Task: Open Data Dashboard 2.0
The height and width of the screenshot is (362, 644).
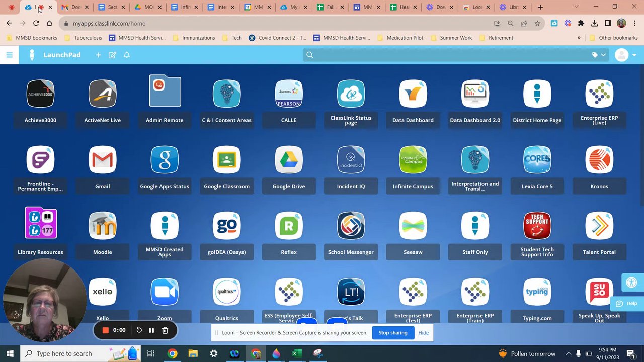Action: pyautogui.click(x=475, y=94)
